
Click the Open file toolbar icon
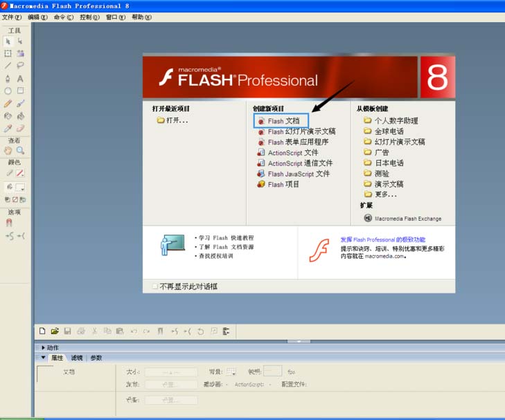(x=55, y=331)
